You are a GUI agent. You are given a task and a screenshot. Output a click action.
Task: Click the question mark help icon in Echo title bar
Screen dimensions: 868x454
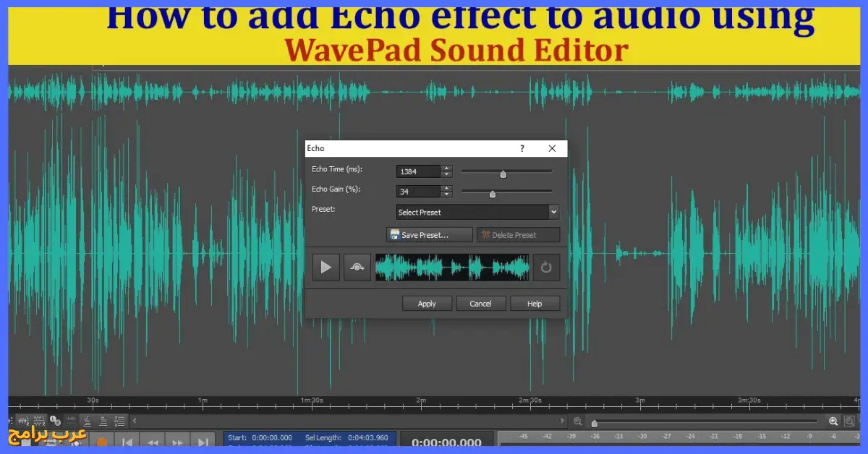click(x=522, y=148)
